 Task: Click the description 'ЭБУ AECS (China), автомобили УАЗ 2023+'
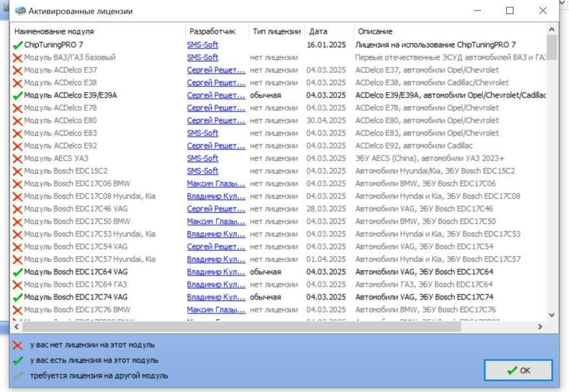(x=430, y=158)
